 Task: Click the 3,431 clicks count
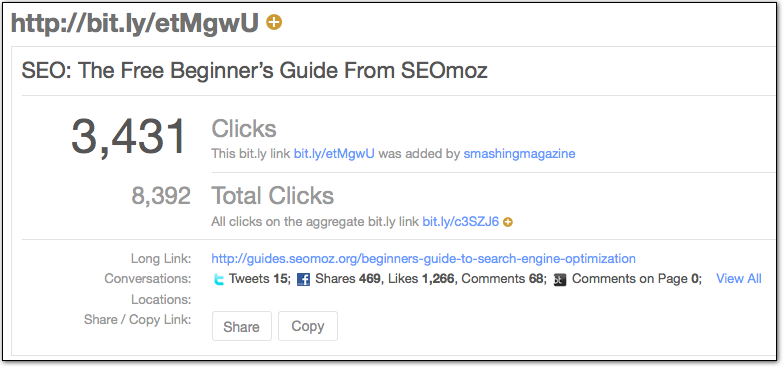click(x=128, y=137)
